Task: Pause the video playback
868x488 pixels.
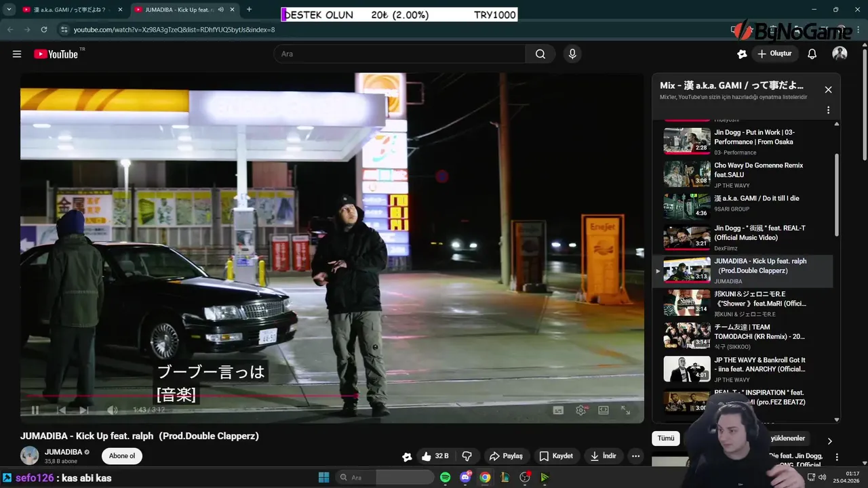Action: [35, 410]
